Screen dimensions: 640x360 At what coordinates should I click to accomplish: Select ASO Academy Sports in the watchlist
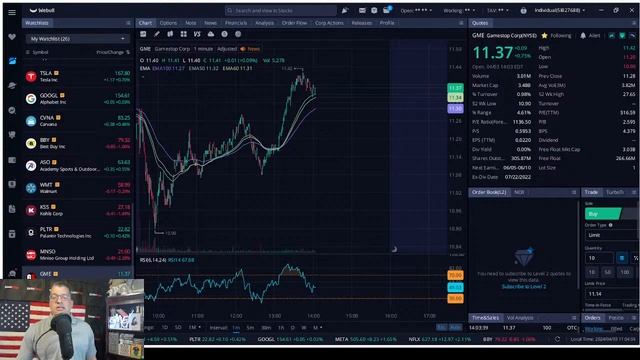78,165
